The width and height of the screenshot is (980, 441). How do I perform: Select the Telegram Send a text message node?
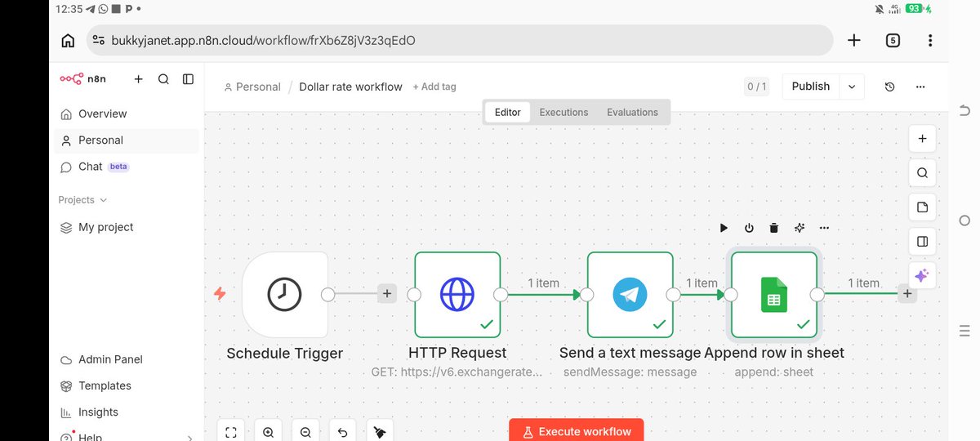[630, 294]
